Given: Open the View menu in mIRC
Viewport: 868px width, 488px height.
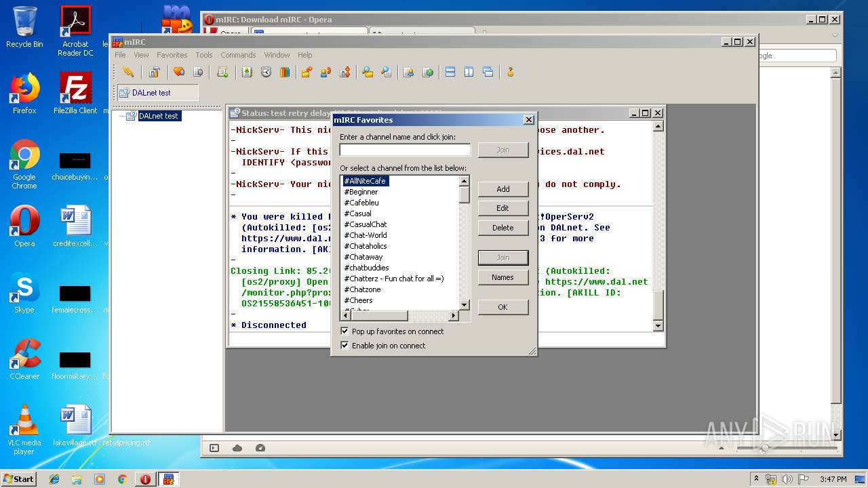Looking at the screenshot, I should (x=141, y=55).
